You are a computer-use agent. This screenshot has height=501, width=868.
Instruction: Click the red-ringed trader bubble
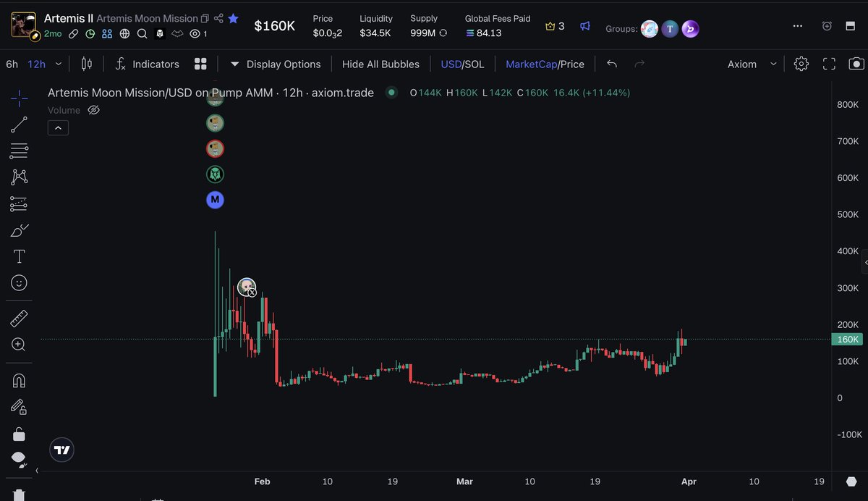tap(215, 149)
